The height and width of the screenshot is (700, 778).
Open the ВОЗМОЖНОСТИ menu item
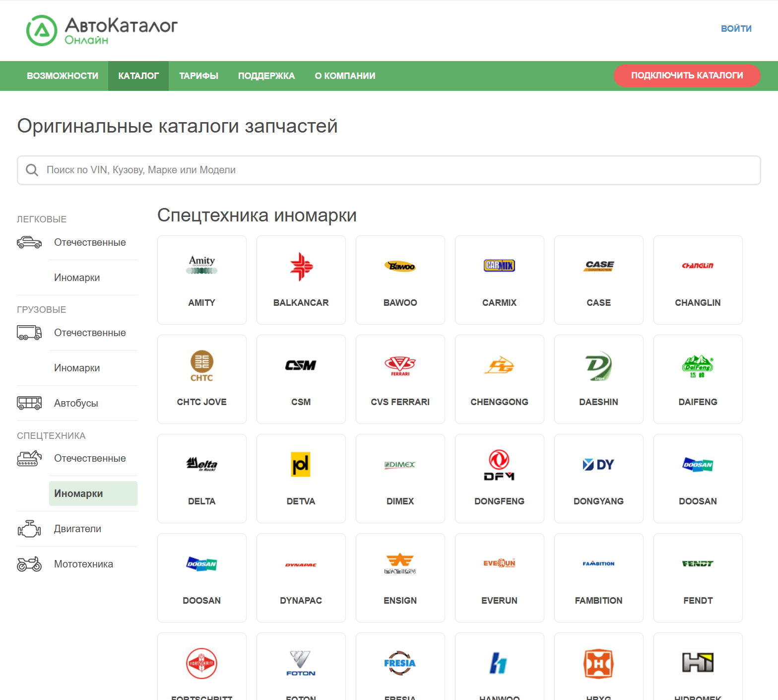point(63,76)
